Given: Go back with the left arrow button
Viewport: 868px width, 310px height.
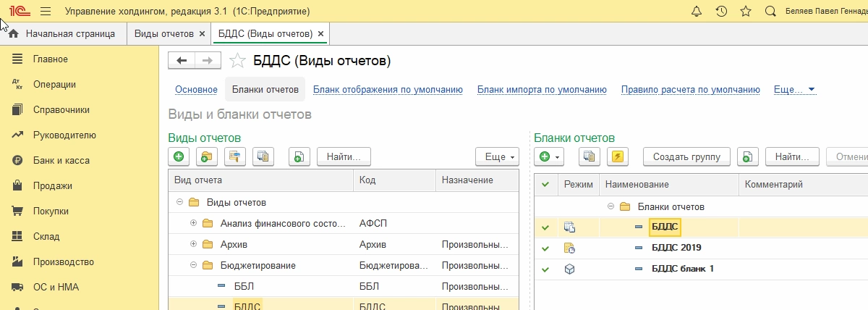Looking at the screenshot, I should (x=182, y=61).
